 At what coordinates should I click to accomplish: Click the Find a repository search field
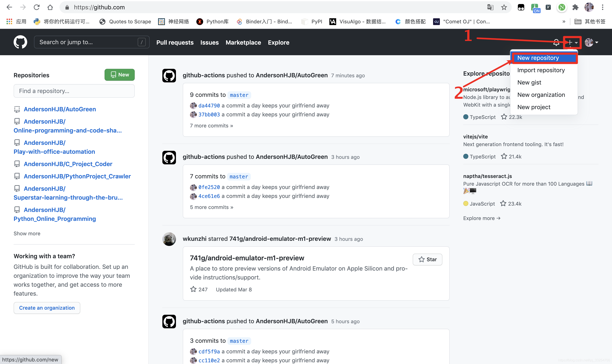(x=74, y=91)
